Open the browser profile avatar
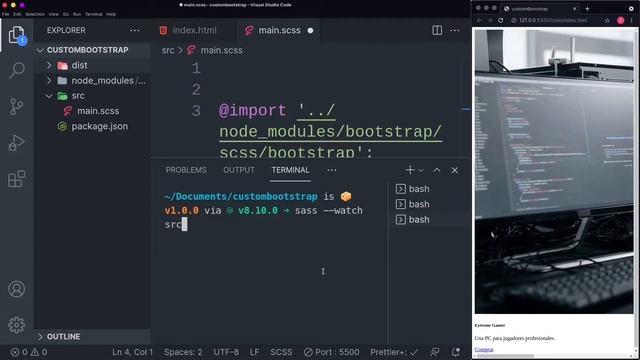 (620, 20)
